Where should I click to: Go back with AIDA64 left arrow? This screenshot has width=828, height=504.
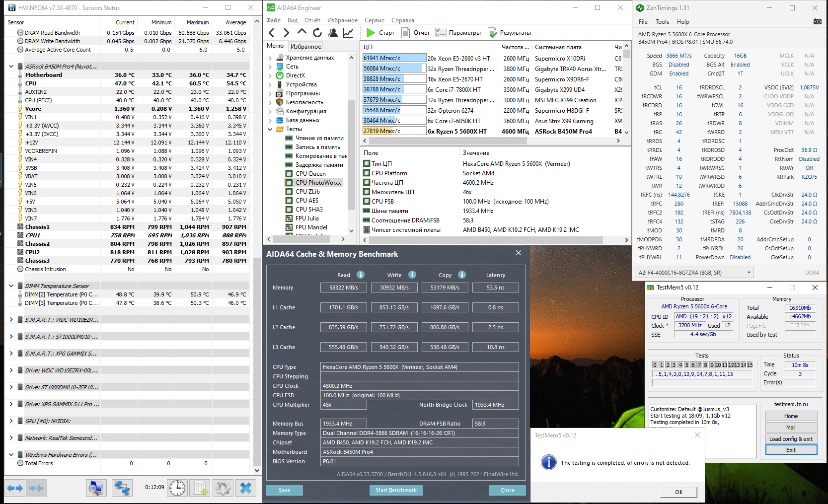[x=272, y=33]
